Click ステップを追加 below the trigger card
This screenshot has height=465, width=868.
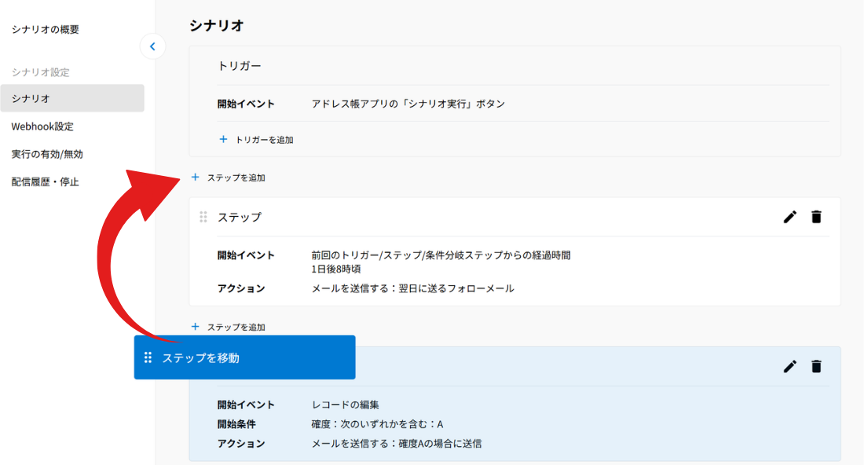236,178
